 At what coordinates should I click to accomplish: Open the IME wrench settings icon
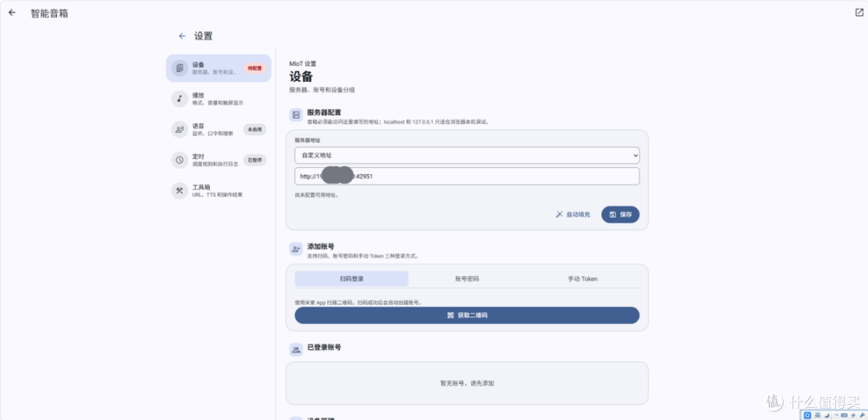[x=862, y=415]
